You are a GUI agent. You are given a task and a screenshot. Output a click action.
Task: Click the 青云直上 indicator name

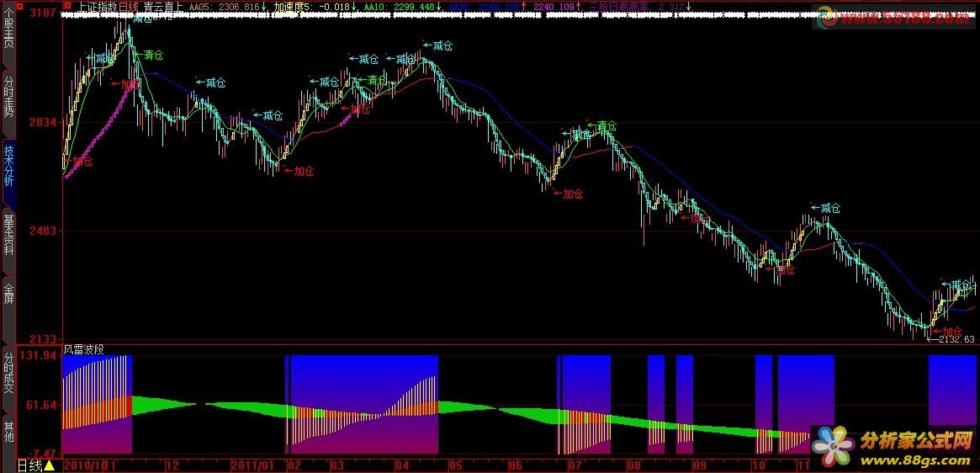[164, 6]
